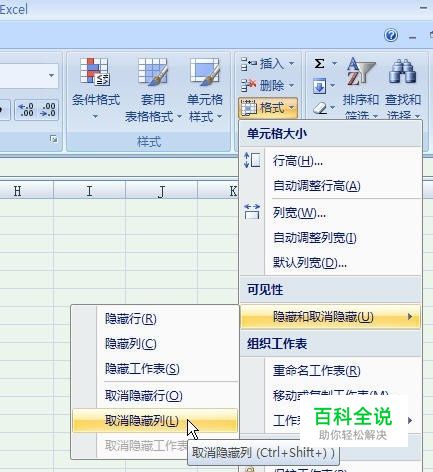The height and width of the screenshot is (472, 433).
Task: Expand the Insert (插入) dropdown arrow
Action: (x=291, y=63)
